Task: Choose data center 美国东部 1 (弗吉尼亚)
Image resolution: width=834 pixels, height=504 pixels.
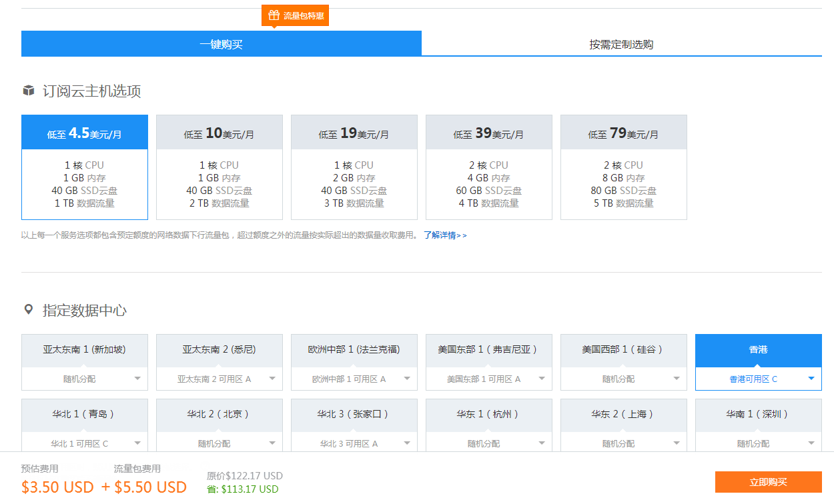Action: (489, 350)
